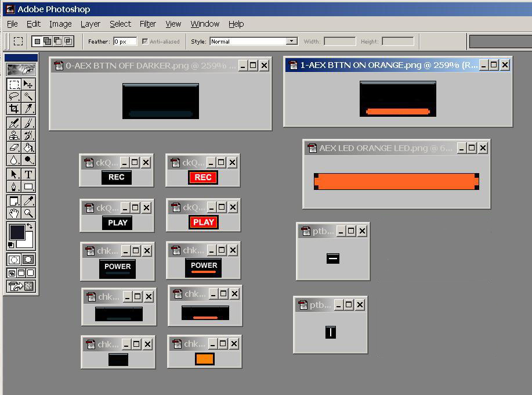Select the Type tool
The height and width of the screenshot is (395, 532).
(x=28, y=174)
